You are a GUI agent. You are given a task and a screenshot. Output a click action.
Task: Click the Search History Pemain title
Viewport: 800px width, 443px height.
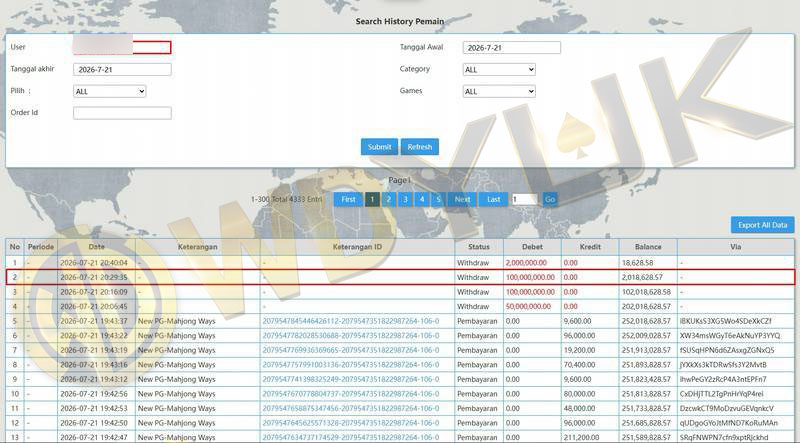[x=399, y=21]
